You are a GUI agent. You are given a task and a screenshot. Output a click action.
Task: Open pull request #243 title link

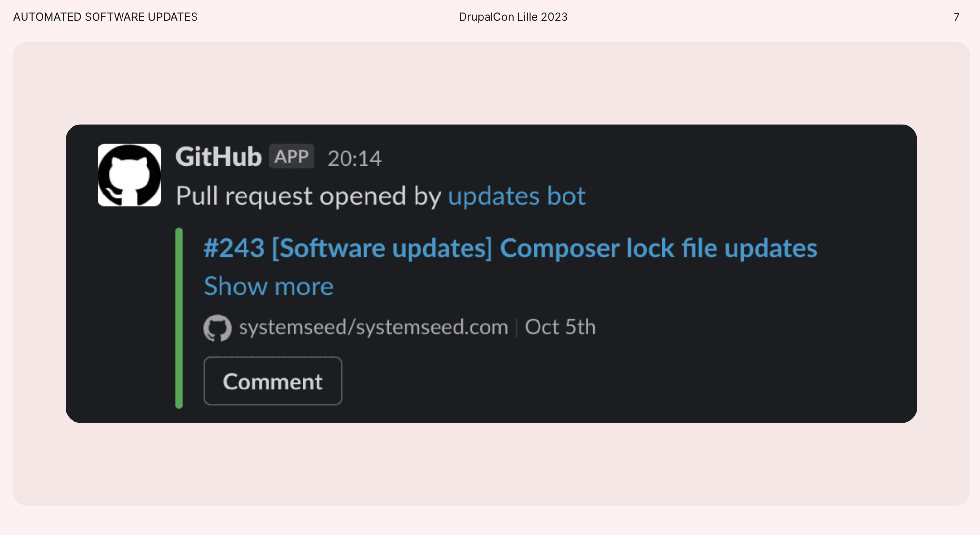510,248
